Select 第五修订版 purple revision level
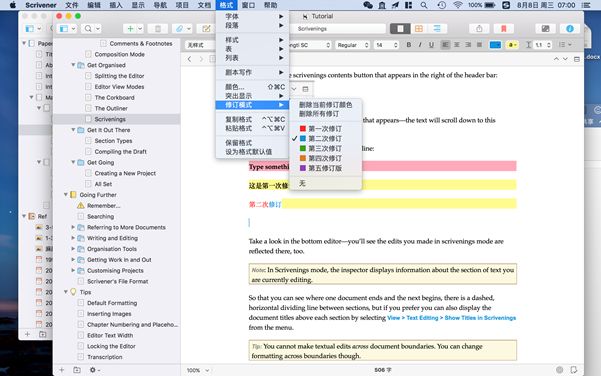 [x=325, y=168]
